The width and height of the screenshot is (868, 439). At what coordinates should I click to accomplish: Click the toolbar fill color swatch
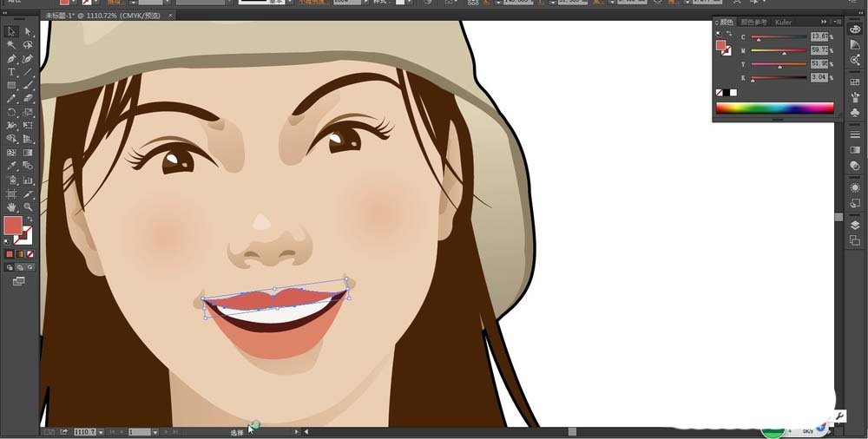(13, 226)
